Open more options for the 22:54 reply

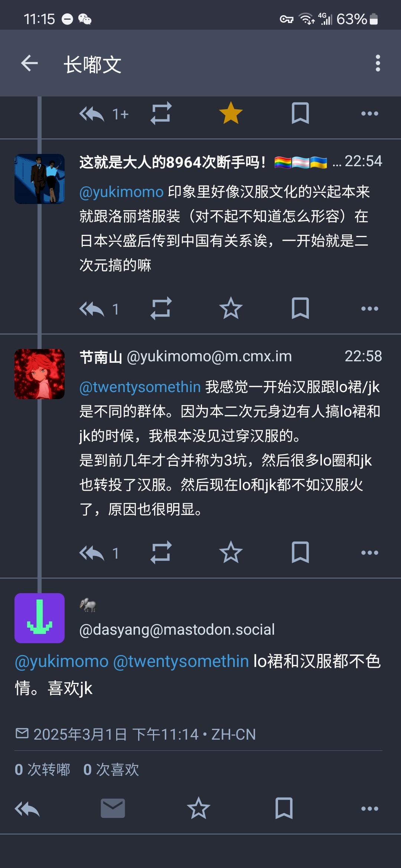click(x=370, y=308)
